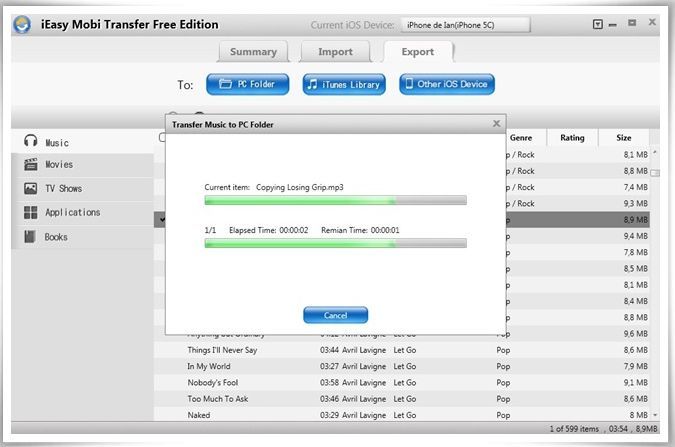Click Avril Lavigne artist in Nobody's Fool row
675x447 pixels.
tap(364, 383)
